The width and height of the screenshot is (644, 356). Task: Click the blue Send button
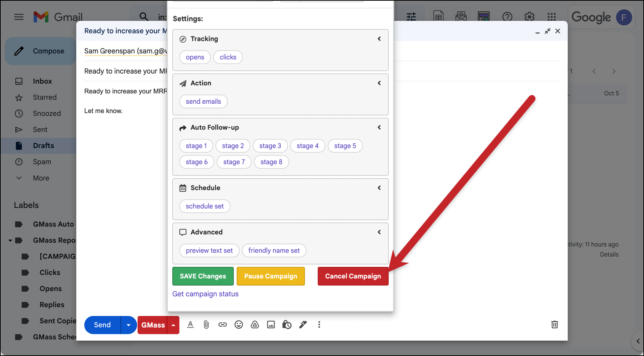pos(102,325)
